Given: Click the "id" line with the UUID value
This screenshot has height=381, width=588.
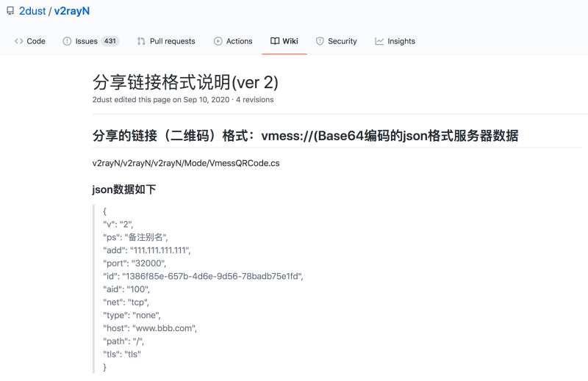Looking at the screenshot, I should point(203,277).
